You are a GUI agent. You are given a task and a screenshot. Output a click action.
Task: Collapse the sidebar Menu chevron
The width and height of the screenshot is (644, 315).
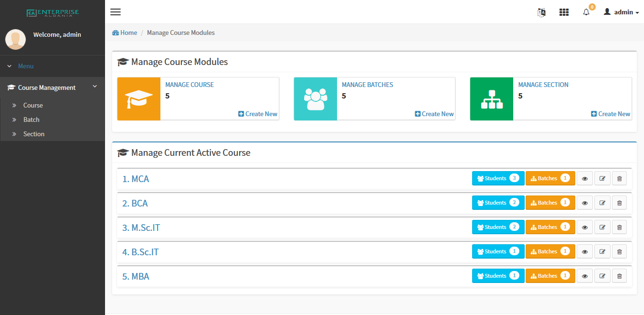10,66
